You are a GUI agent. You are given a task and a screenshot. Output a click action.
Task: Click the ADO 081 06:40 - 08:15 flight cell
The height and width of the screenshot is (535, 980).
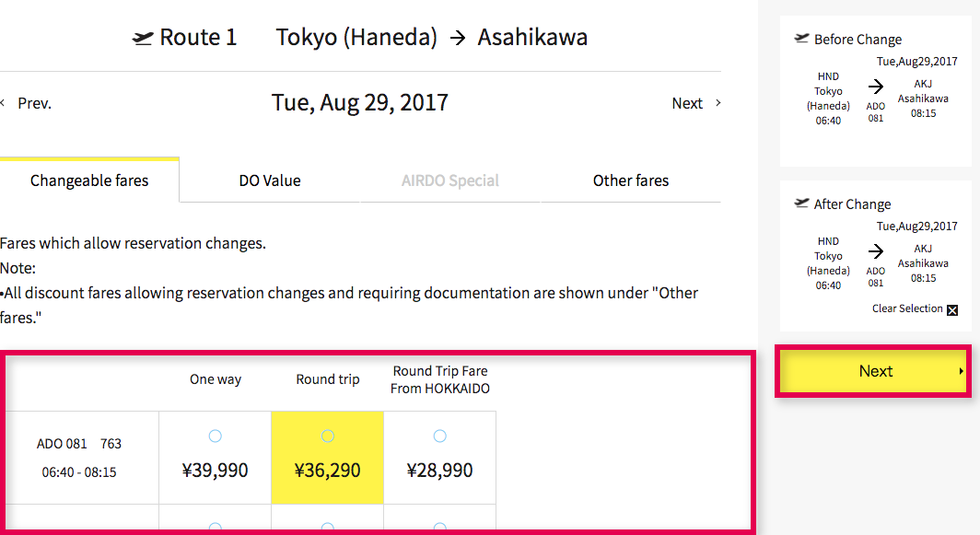click(x=79, y=458)
